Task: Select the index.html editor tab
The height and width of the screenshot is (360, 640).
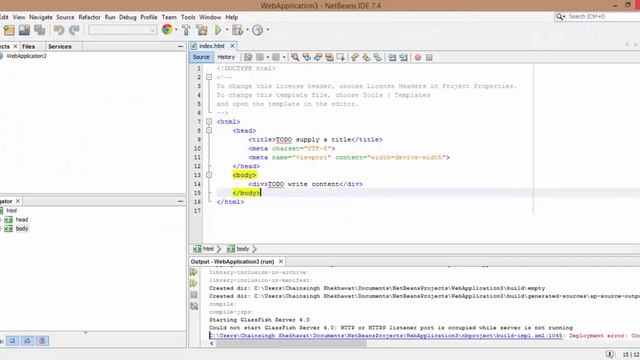Action: click(211, 46)
